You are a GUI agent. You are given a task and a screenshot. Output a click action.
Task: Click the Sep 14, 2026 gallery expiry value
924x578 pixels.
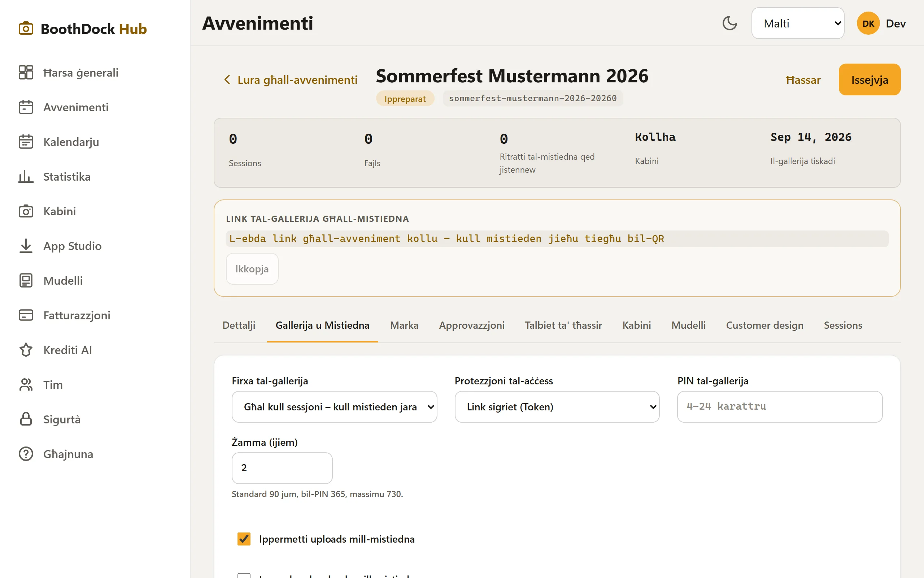click(x=811, y=137)
